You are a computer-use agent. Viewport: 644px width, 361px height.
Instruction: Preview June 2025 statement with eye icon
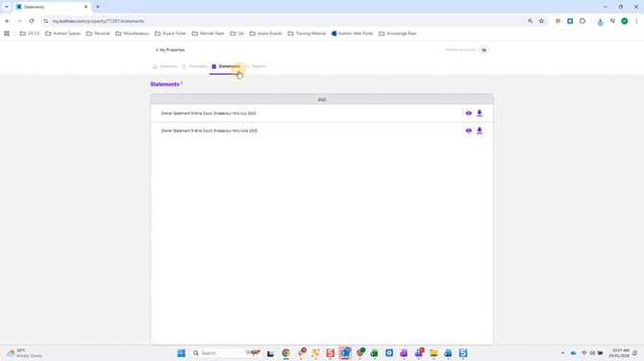pyautogui.click(x=469, y=131)
